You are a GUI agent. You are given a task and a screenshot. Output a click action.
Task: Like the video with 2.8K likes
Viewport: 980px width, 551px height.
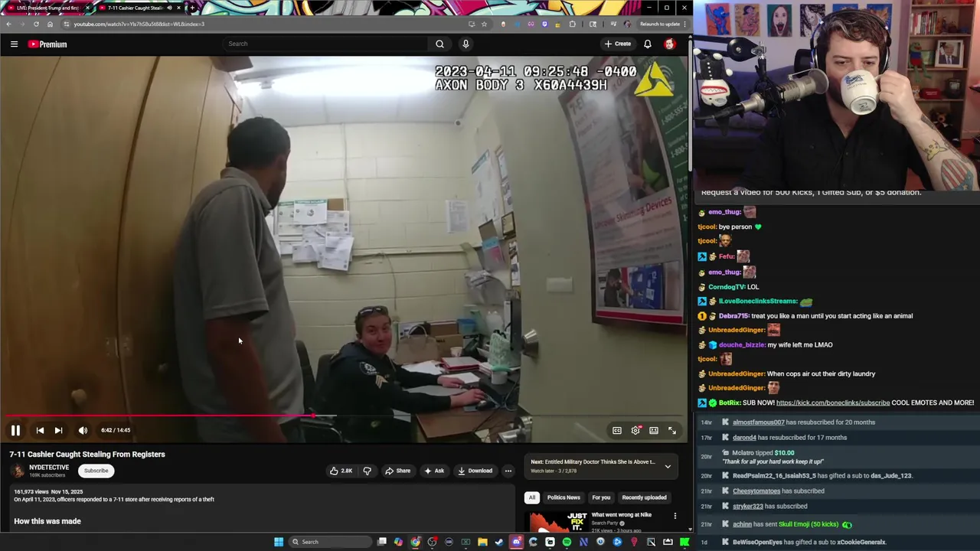click(341, 471)
